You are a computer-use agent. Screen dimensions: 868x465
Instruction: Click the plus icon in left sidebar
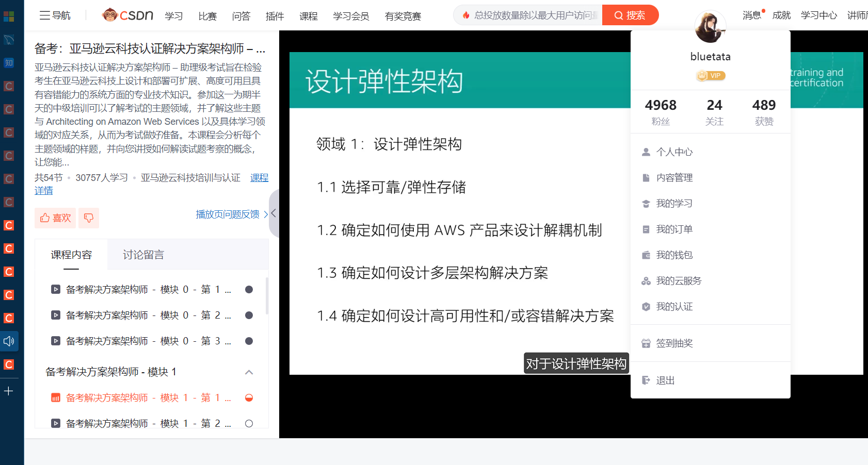9,391
